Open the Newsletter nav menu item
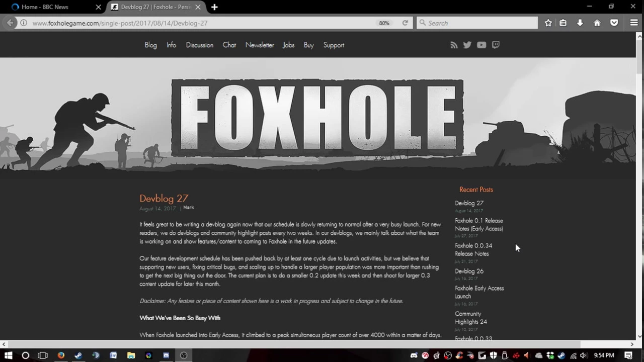Screen dimensions: 644x362 pyautogui.click(x=260, y=45)
